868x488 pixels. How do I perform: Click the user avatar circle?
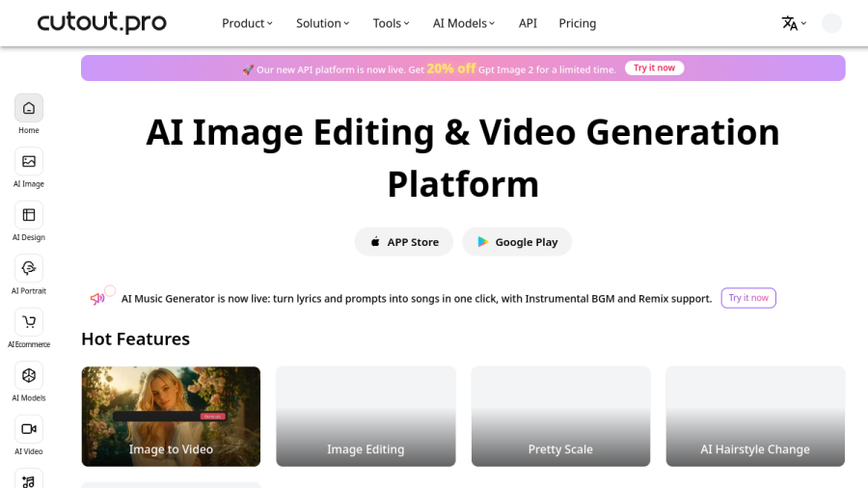point(831,23)
